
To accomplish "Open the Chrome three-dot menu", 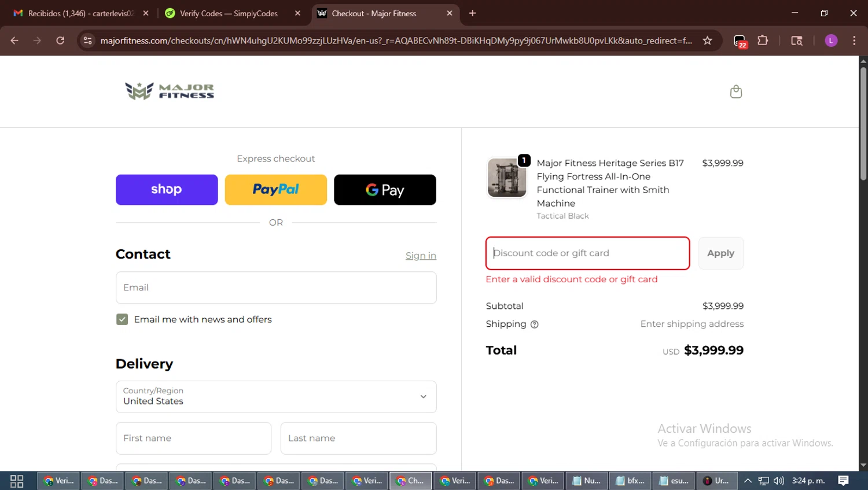I will (854, 40).
